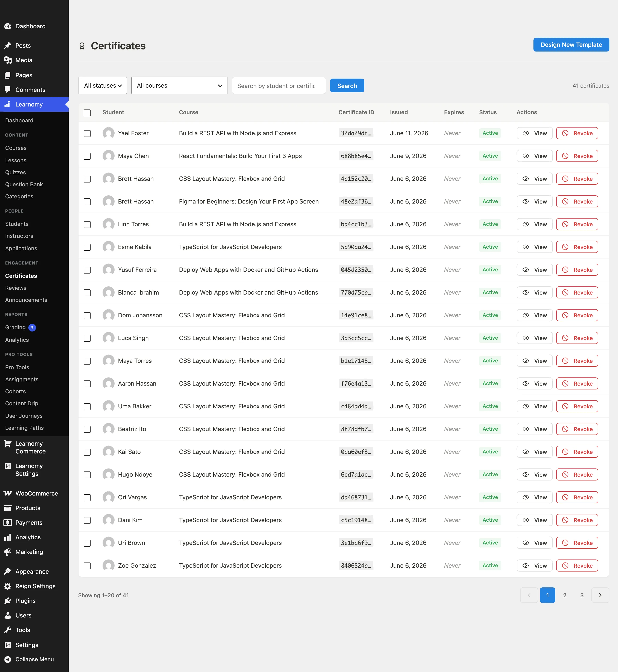618x672 pixels.
Task: Check the Kai Sato row checkbox
Action: click(87, 452)
